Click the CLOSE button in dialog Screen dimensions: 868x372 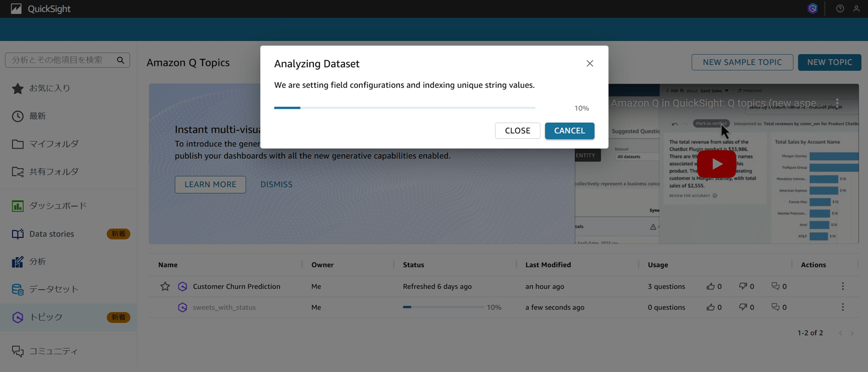click(x=518, y=131)
